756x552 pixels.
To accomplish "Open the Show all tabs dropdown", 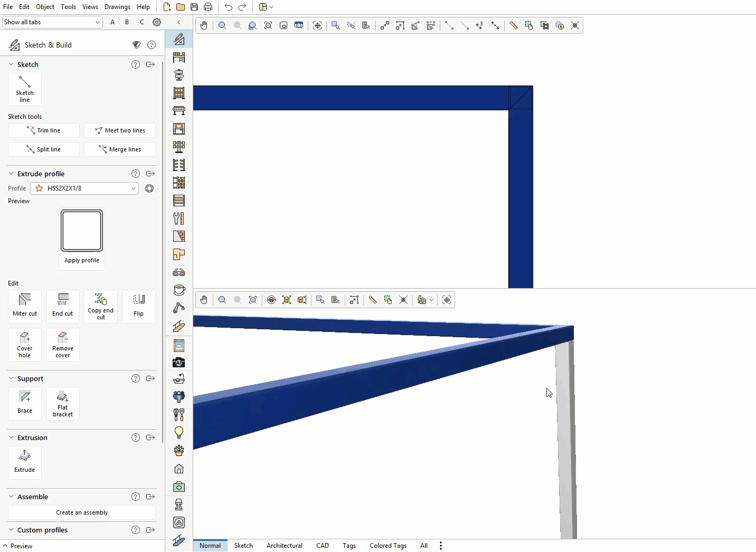I will 52,22.
